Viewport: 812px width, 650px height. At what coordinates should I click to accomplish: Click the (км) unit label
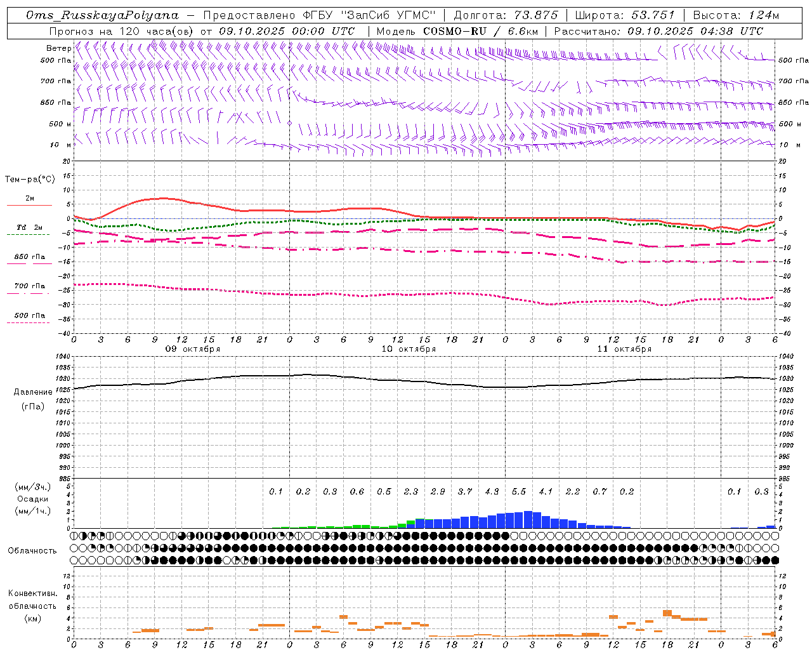[32, 618]
